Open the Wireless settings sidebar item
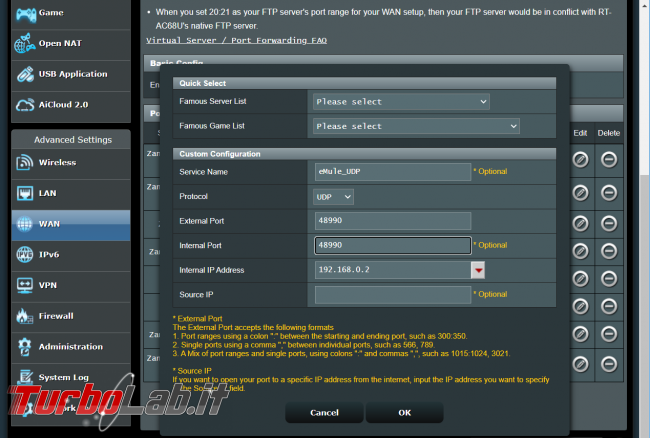The width and height of the screenshot is (650, 438). [x=70, y=163]
